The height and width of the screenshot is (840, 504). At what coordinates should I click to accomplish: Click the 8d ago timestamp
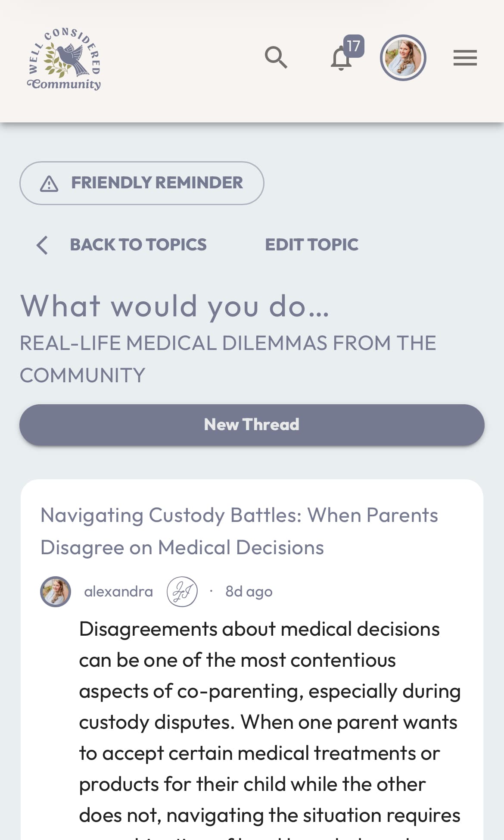pyautogui.click(x=249, y=592)
